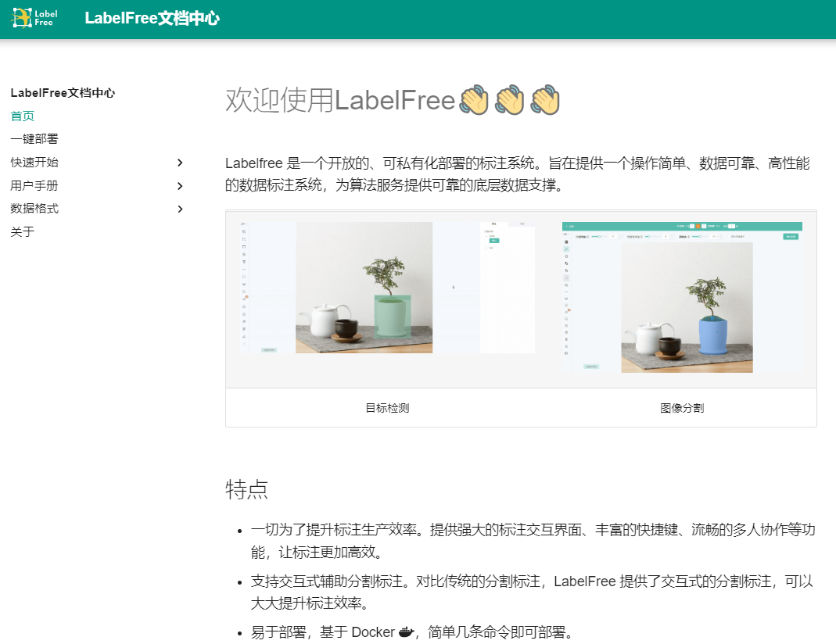This screenshot has height=644, width=836.
Task: Click the intro paragraph starting Labelfree 是一个开放的
Action: (x=517, y=174)
